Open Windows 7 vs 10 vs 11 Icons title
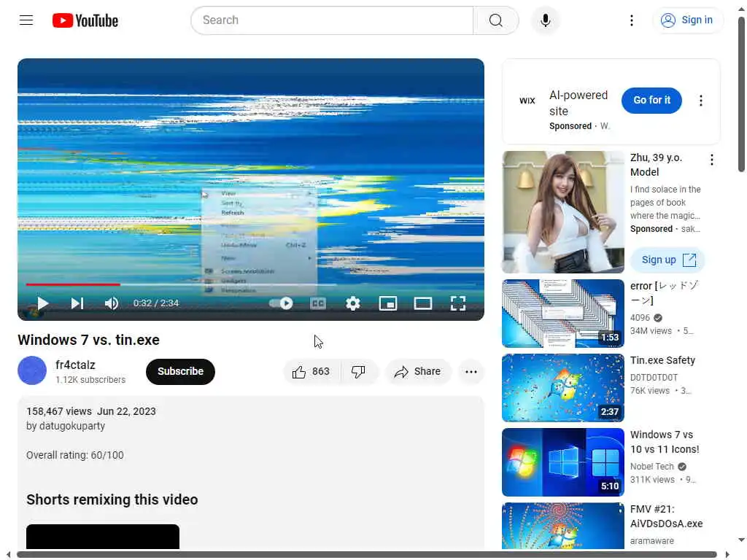The height and width of the screenshot is (560, 747). (x=665, y=442)
